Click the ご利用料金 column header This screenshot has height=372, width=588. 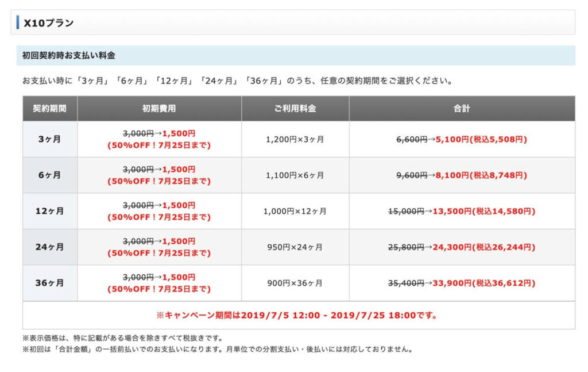click(x=295, y=109)
